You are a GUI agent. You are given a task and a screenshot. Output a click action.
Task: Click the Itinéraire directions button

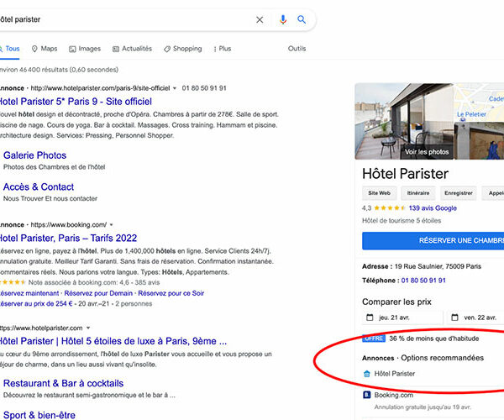click(x=418, y=193)
